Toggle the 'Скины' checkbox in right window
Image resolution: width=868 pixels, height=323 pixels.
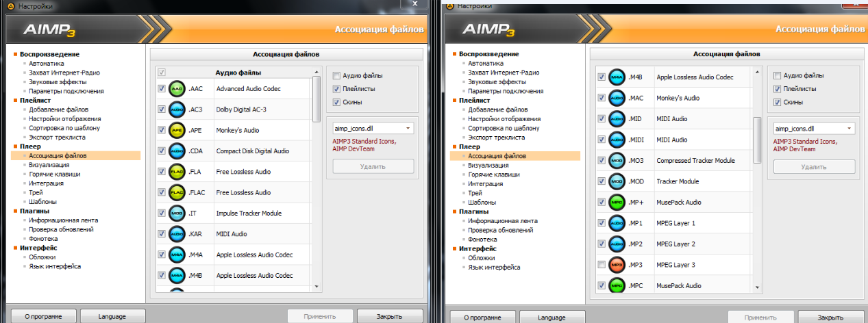click(x=777, y=102)
